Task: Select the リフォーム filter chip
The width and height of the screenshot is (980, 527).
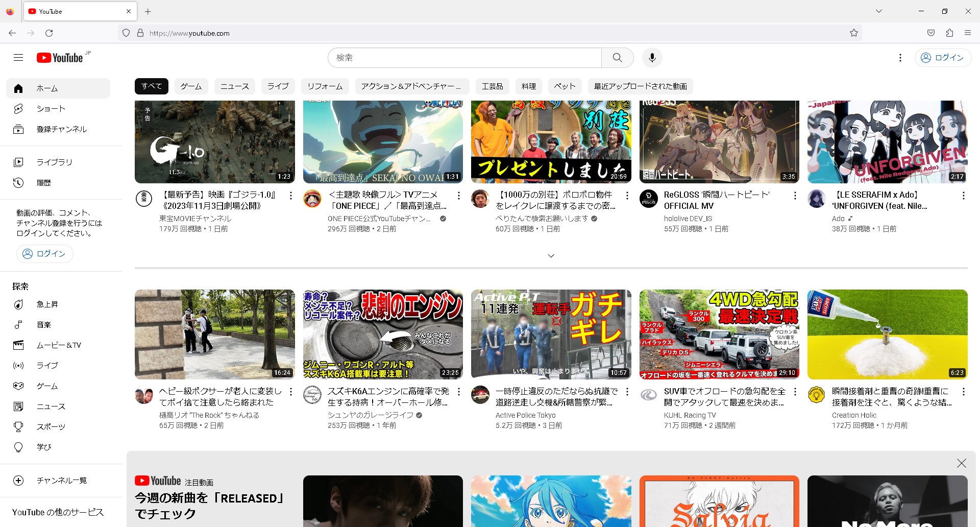Action: pyautogui.click(x=325, y=86)
